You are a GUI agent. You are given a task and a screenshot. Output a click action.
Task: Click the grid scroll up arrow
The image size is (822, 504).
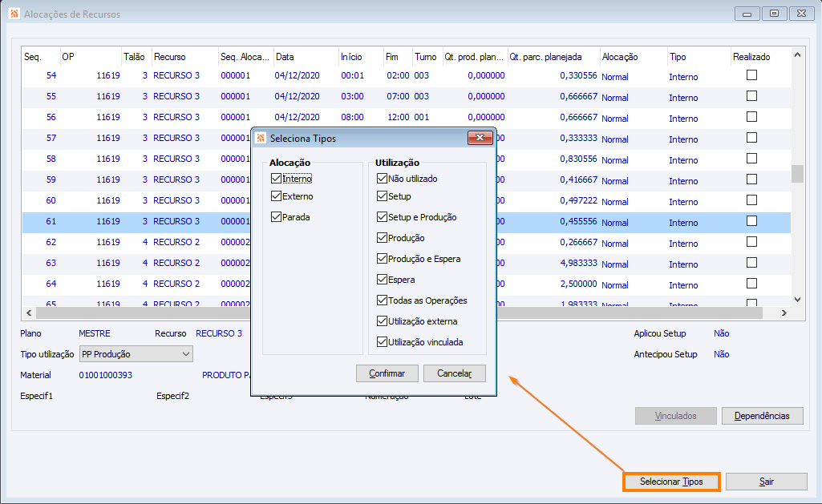pyautogui.click(x=797, y=54)
